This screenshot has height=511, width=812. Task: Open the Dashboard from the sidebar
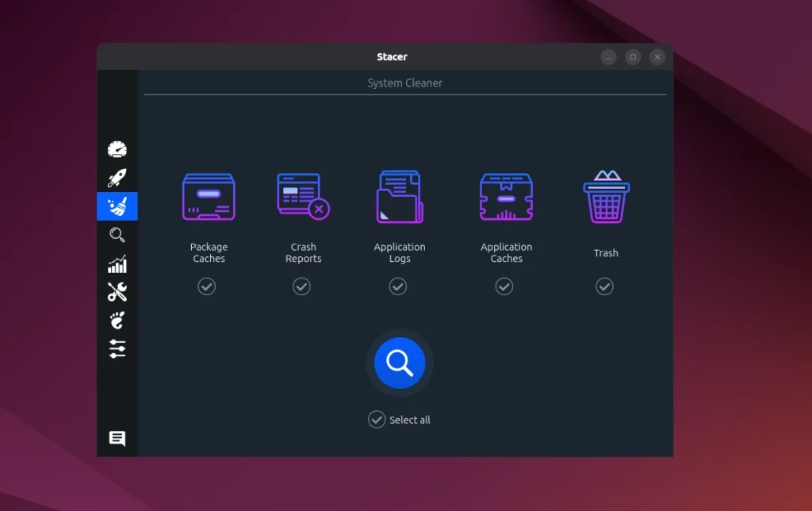[x=117, y=148]
